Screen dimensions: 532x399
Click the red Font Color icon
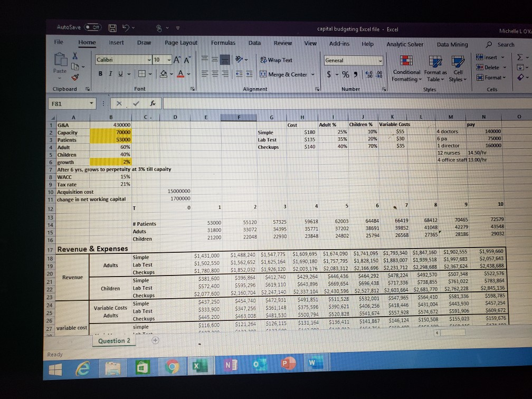181,74
